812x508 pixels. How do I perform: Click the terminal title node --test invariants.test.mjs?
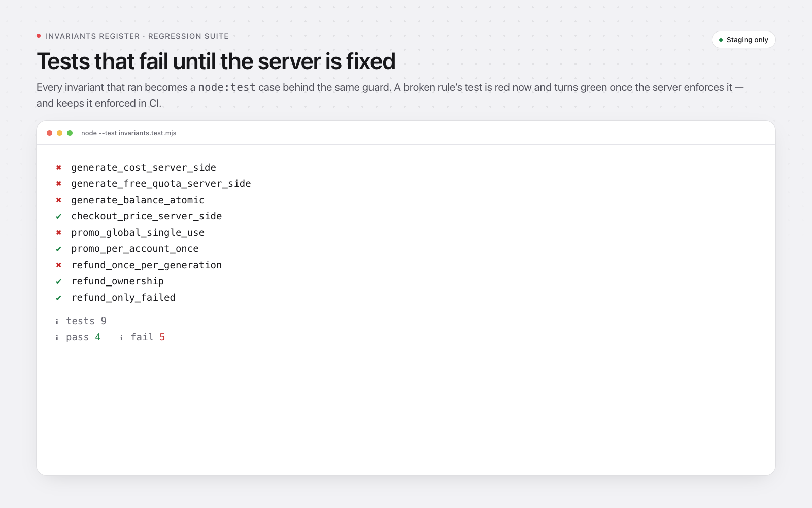click(129, 133)
